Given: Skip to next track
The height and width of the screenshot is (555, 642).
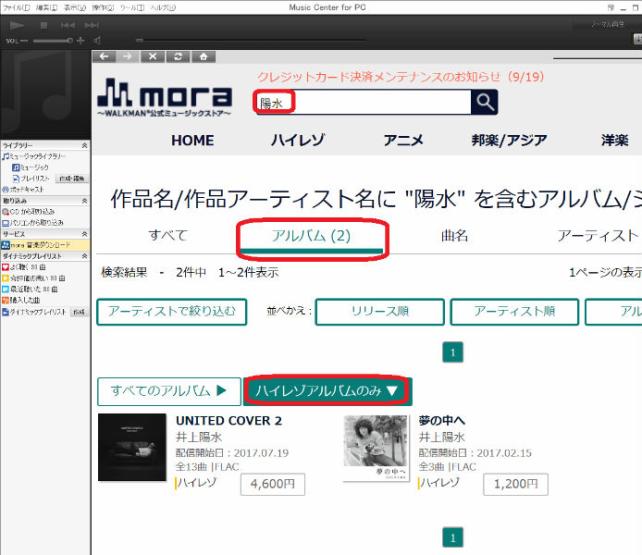Looking at the screenshot, I should coord(91,25).
